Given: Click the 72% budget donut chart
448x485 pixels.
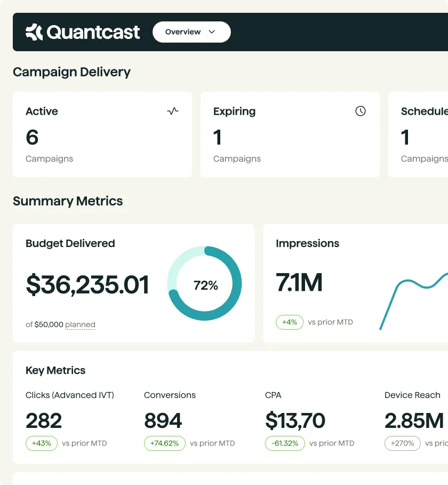Looking at the screenshot, I should click(205, 284).
